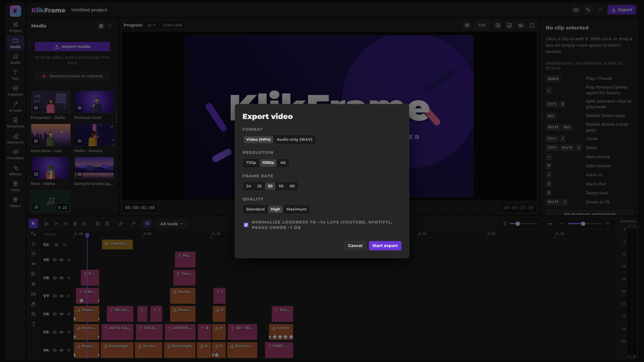Select Video (MP4) format
The width and height of the screenshot is (644, 362).
click(x=258, y=139)
